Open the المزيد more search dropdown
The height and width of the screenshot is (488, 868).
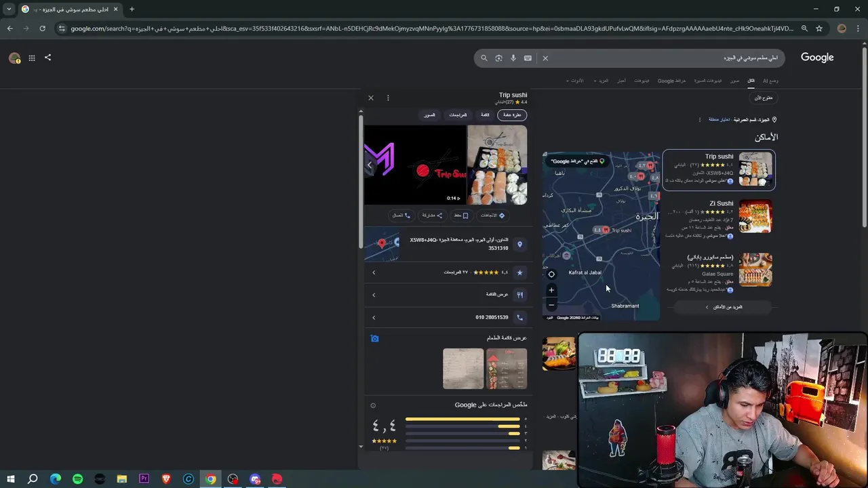point(601,81)
